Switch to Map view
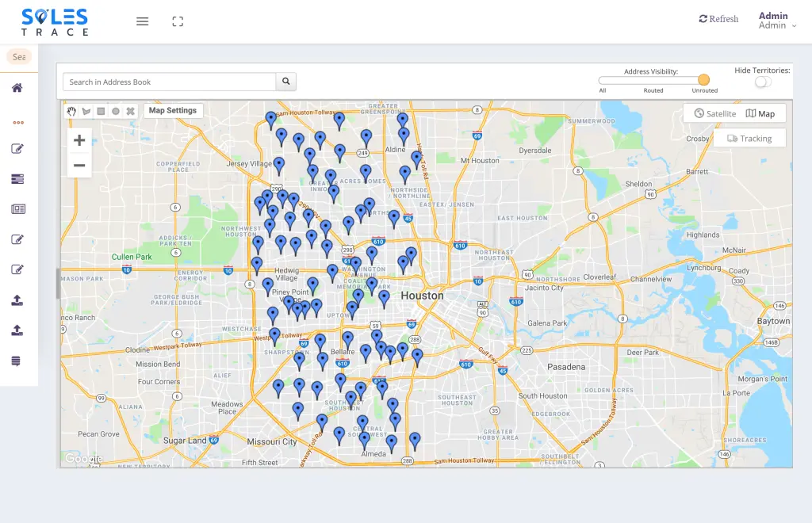 (x=760, y=113)
